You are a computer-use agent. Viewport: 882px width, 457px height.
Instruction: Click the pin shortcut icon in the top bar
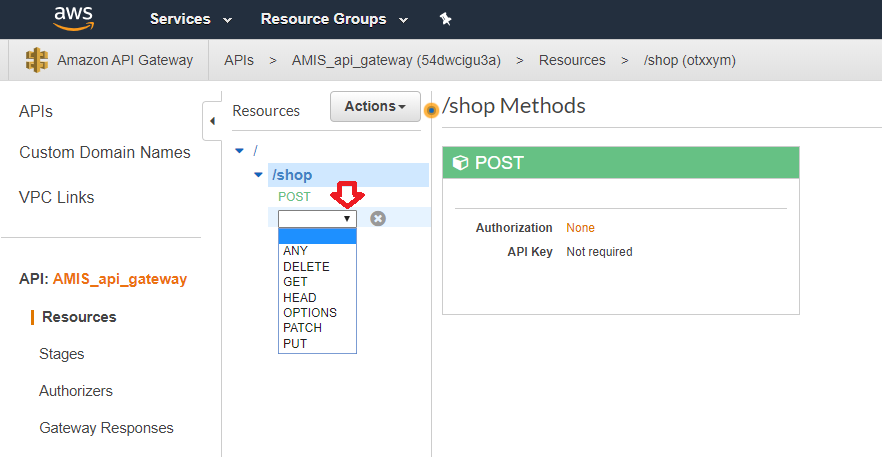tap(445, 19)
